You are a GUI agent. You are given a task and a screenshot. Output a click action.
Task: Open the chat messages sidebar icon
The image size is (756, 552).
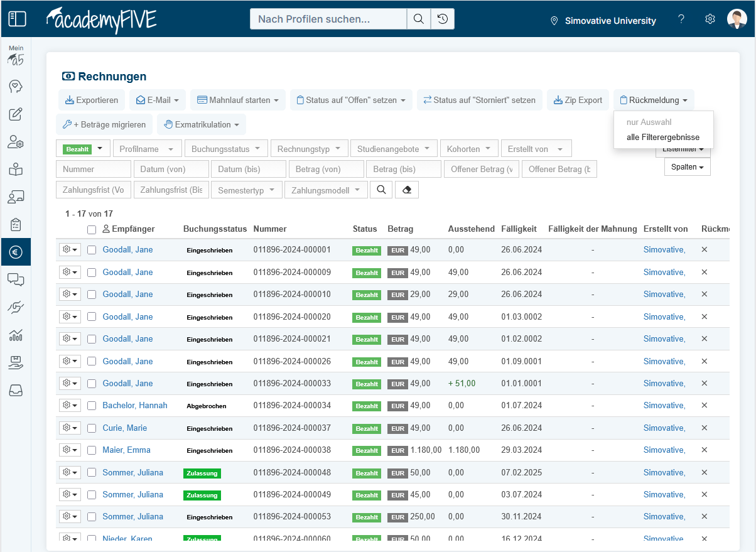coord(16,279)
